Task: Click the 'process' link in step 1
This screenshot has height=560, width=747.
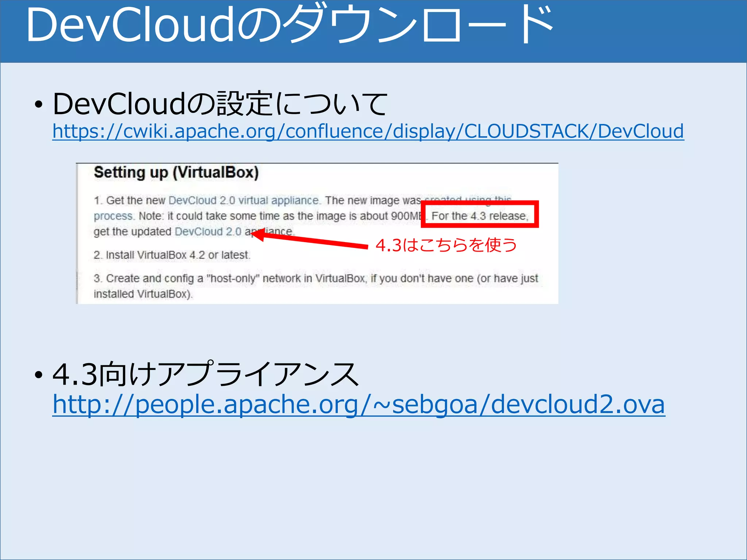Action: (114, 216)
